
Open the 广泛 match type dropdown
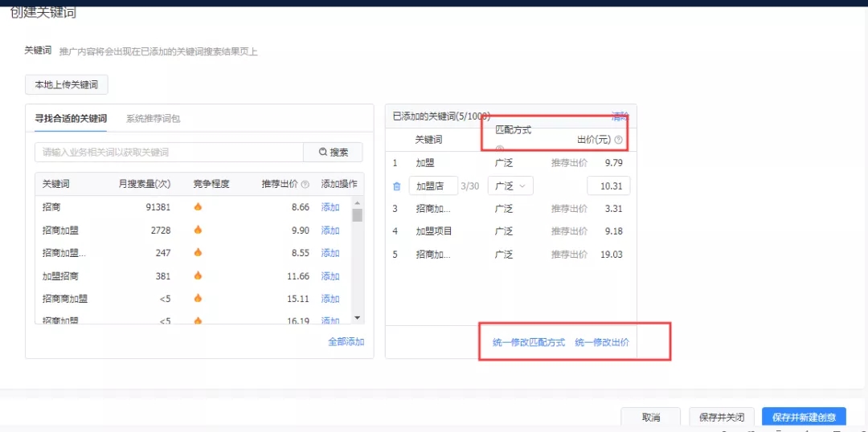click(x=510, y=186)
